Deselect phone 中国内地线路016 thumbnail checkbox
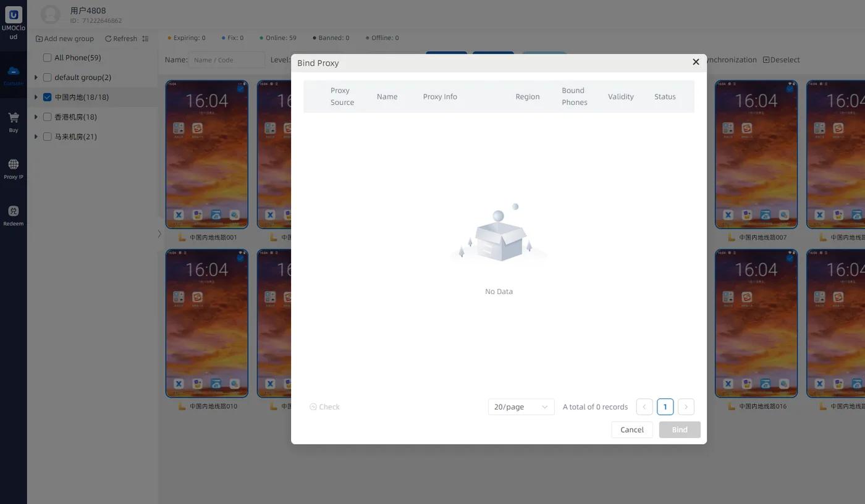 point(790,258)
